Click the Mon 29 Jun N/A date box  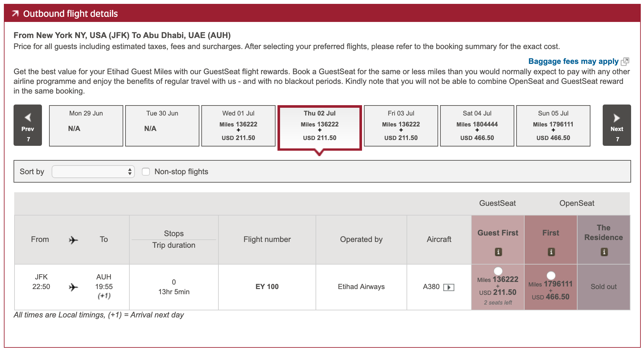click(x=86, y=126)
